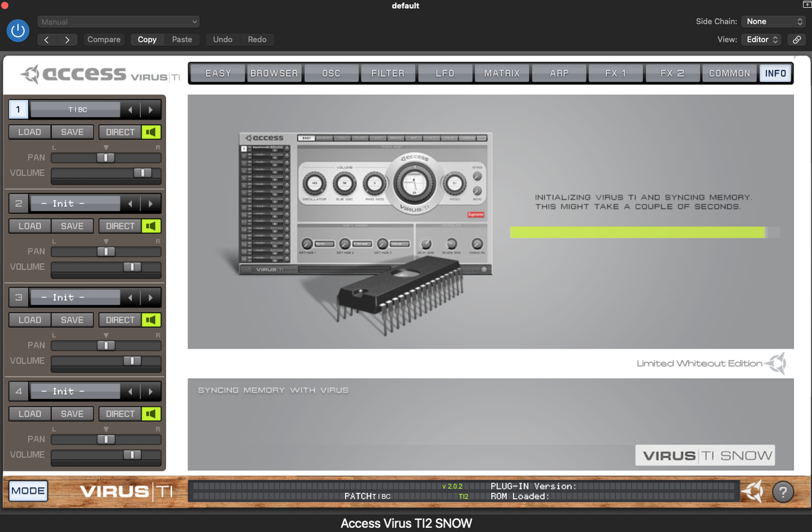Select previous patch for part 1
Screen dimensions: 812x532
point(130,110)
